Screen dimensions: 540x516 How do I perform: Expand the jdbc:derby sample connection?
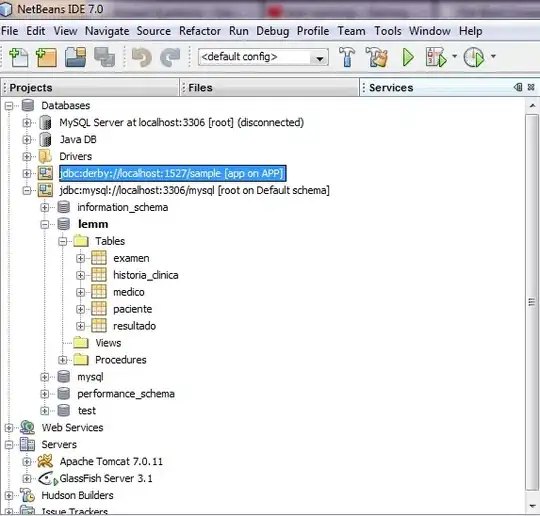[27, 174]
